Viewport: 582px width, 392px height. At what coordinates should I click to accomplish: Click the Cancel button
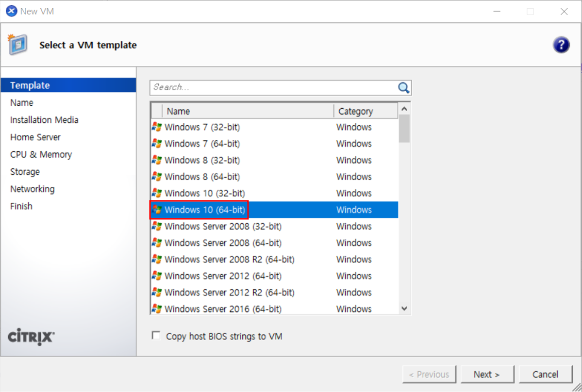[545, 374]
